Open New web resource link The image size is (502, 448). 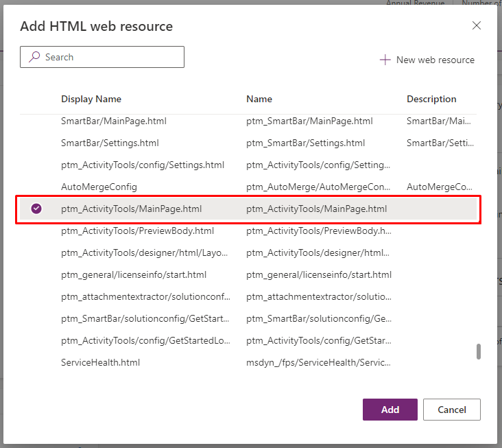click(x=427, y=60)
